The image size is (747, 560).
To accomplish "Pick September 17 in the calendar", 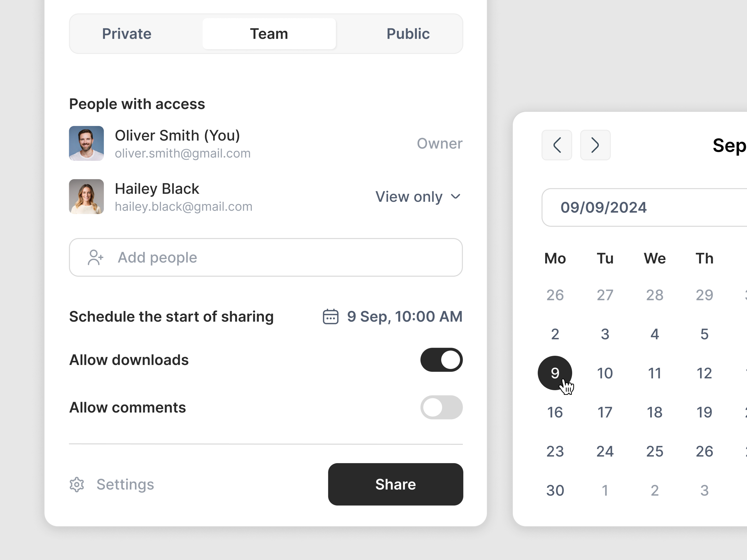I will pos(605,412).
